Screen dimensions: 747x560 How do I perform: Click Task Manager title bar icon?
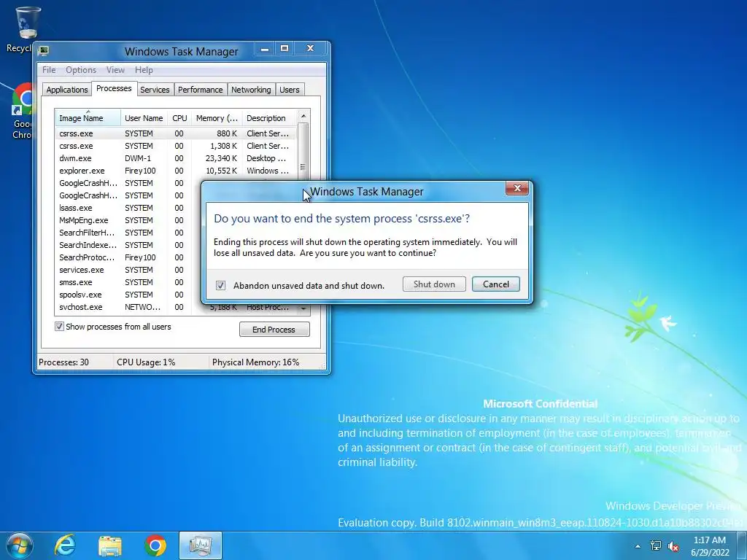pyautogui.click(x=43, y=50)
